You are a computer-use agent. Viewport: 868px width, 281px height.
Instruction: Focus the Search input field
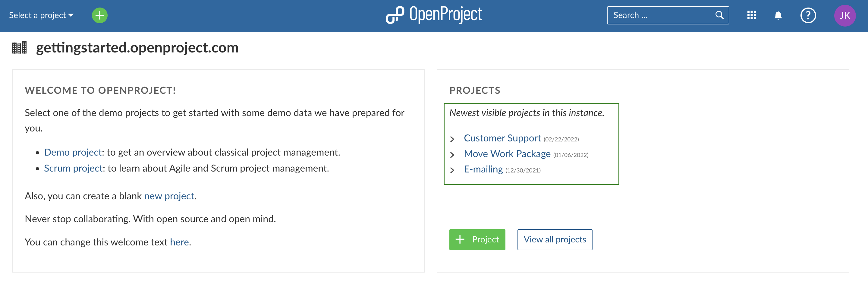coord(660,15)
